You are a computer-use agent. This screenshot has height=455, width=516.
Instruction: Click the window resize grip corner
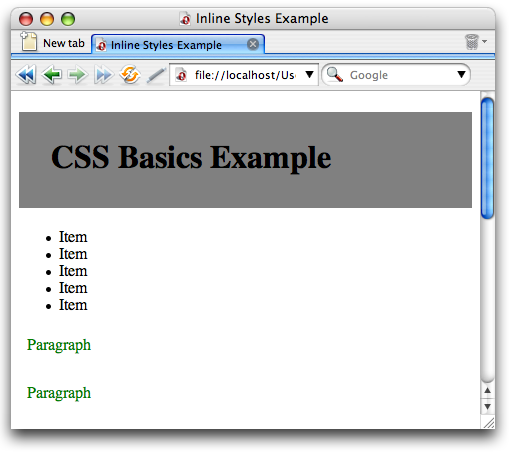pos(489,423)
